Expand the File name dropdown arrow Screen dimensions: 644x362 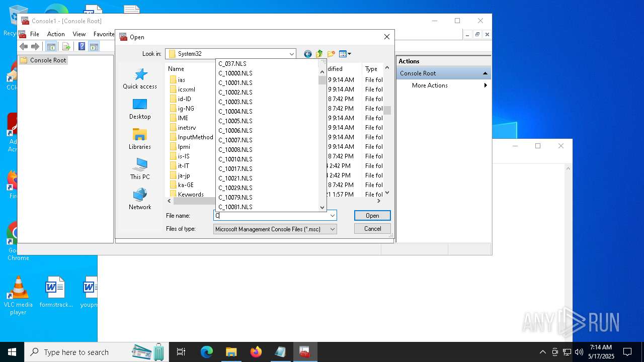click(333, 216)
